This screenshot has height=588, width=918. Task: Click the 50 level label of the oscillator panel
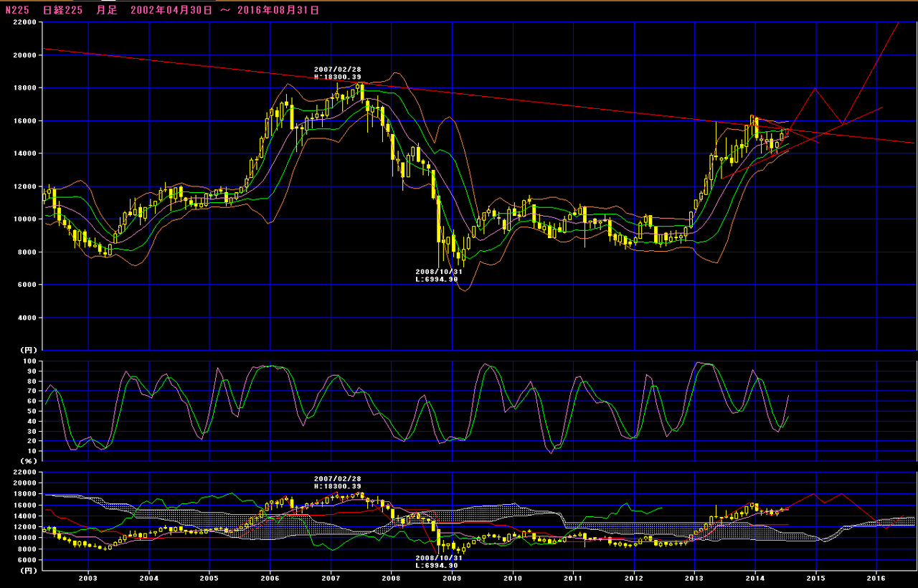click(31, 412)
